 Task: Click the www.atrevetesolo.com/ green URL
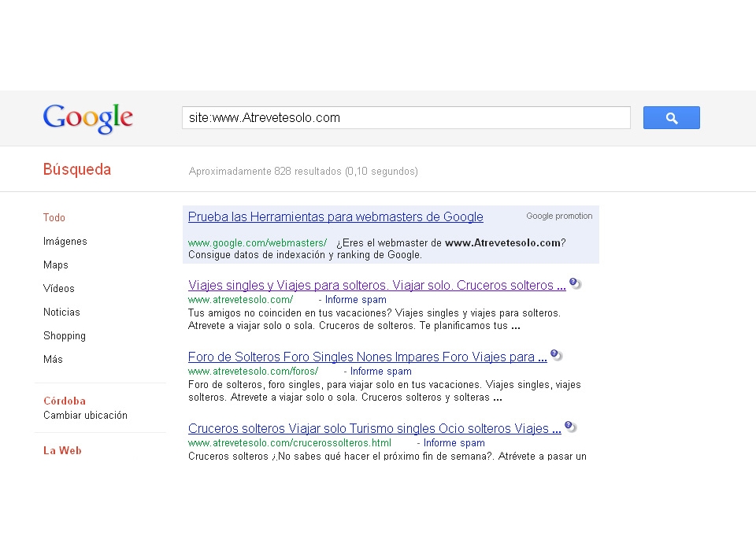[241, 300]
